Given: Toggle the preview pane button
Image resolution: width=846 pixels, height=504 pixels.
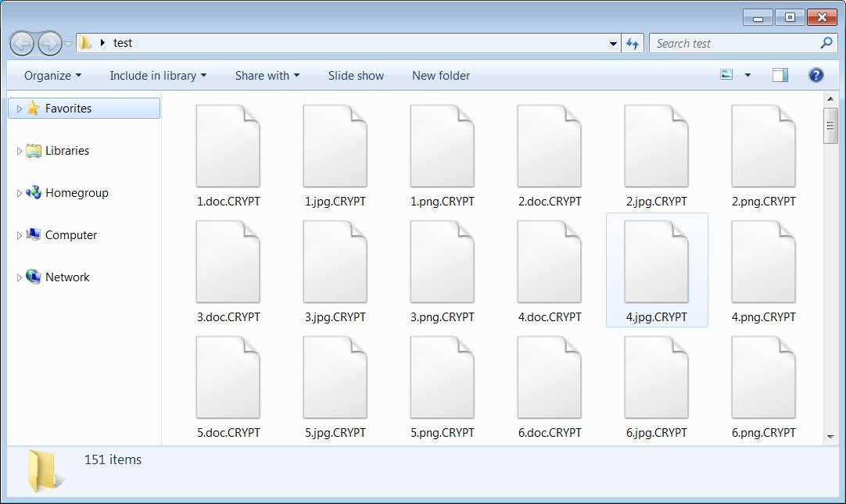Looking at the screenshot, I should [x=780, y=75].
